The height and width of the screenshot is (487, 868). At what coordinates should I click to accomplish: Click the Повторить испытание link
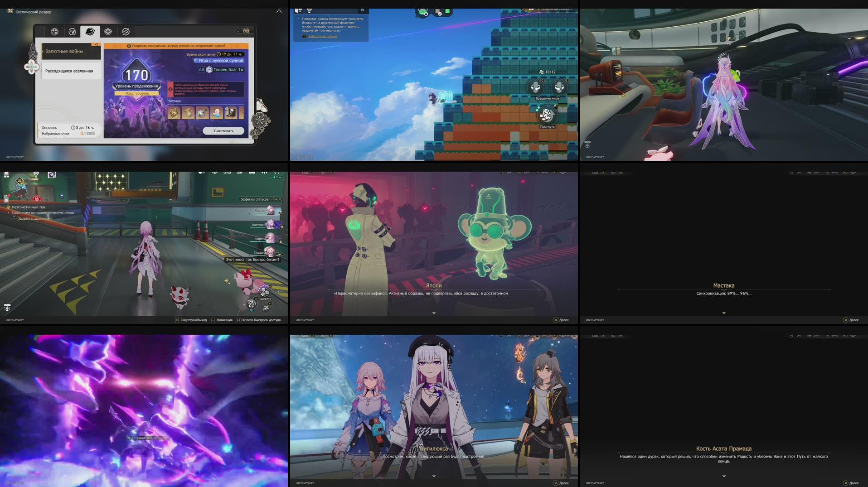click(322, 36)
